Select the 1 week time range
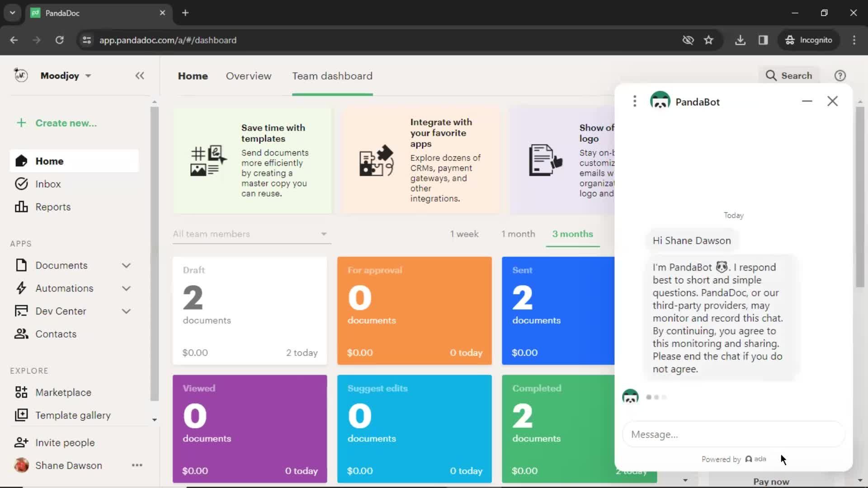Viewport: 868px width, 488px height. 464,234
